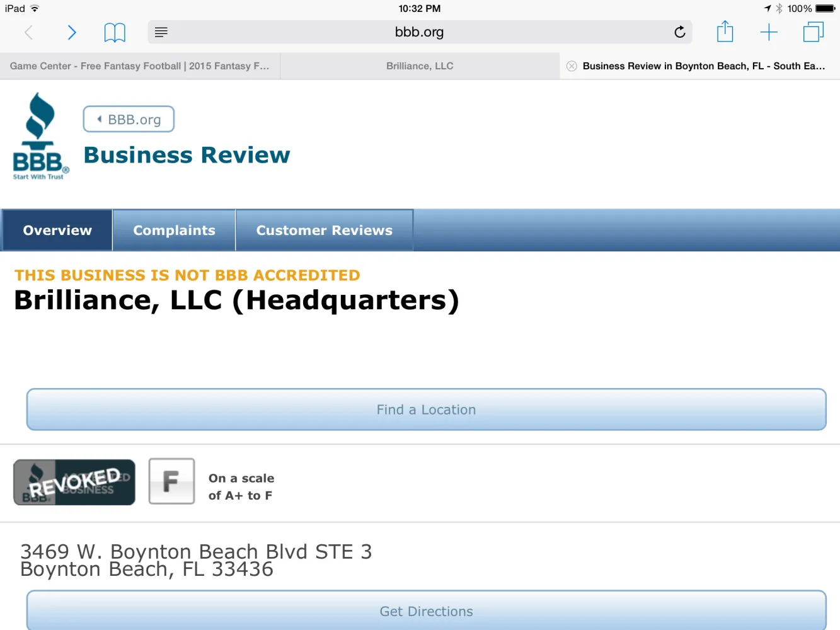Click 'Boynton Beach, FL 33436' text

(147, 570)
